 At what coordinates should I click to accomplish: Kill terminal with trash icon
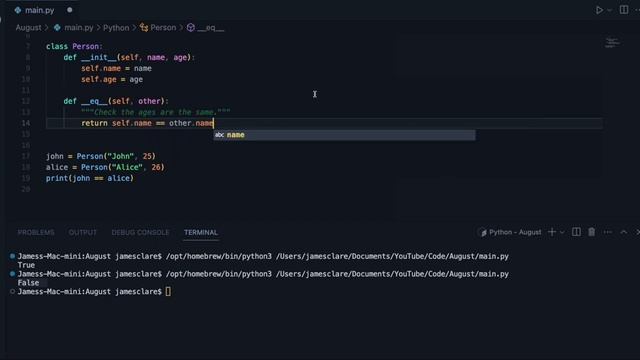tap(591, 232)
